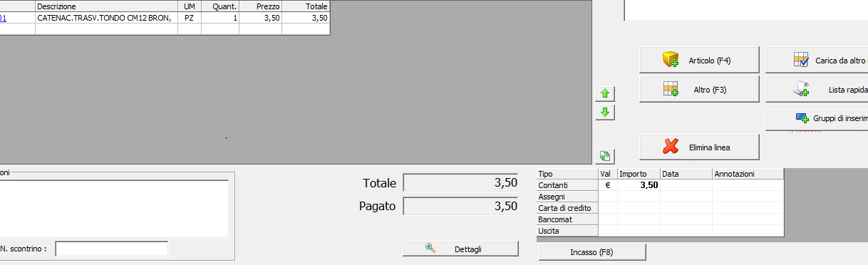The height and width of the screenshot is (265, 868).
Task: Click the refresh sheet icon below arrows
Action: (x=604, y=156)
